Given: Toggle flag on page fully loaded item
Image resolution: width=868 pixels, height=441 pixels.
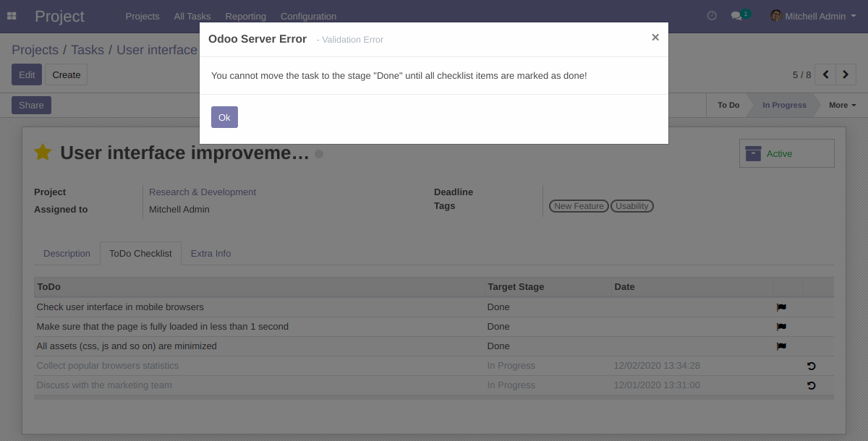Looking at the screenshot, I should (x=781, y=326).
